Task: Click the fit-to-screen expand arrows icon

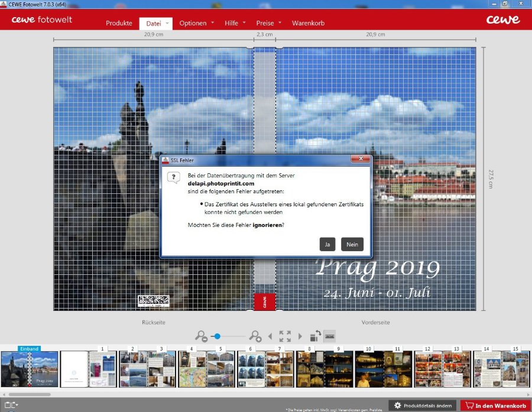Action: (x=285, y=336)
